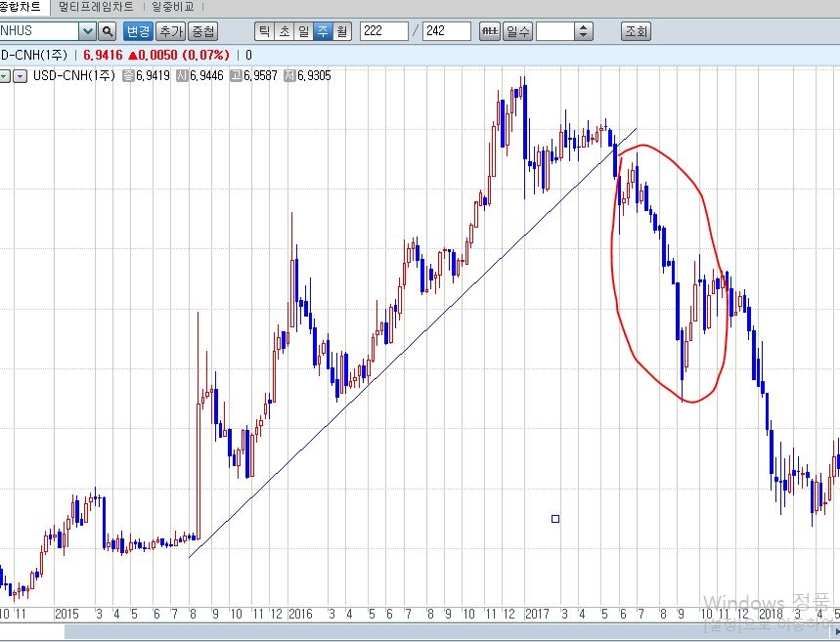Click the symbol search magnifier icon
The height and width of the screenshot is (642, 840).
108,31
